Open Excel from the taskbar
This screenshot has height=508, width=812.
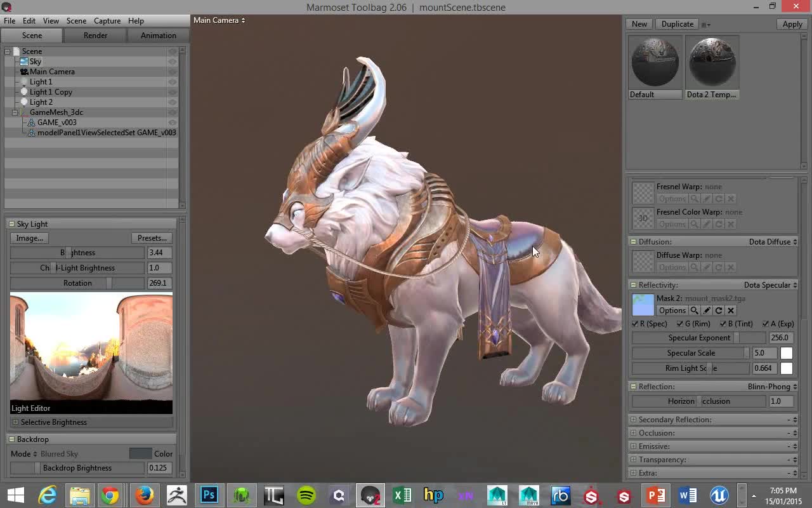402,495
